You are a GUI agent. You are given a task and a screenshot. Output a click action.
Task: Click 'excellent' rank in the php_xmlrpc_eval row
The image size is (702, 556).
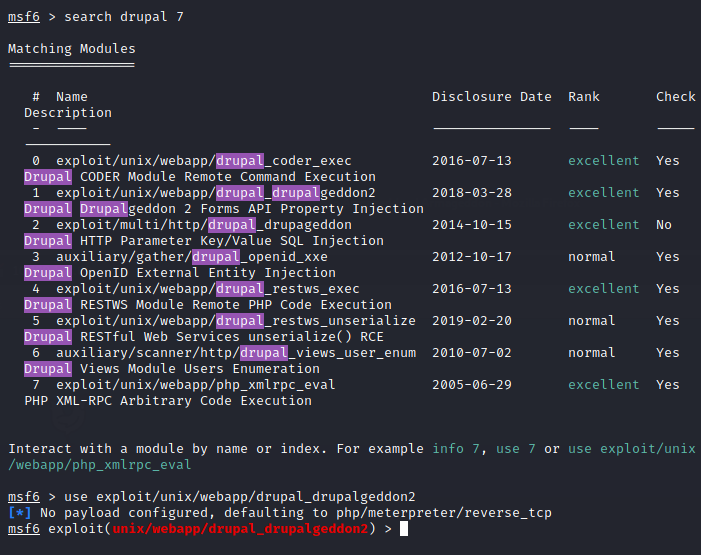point(604,385)
